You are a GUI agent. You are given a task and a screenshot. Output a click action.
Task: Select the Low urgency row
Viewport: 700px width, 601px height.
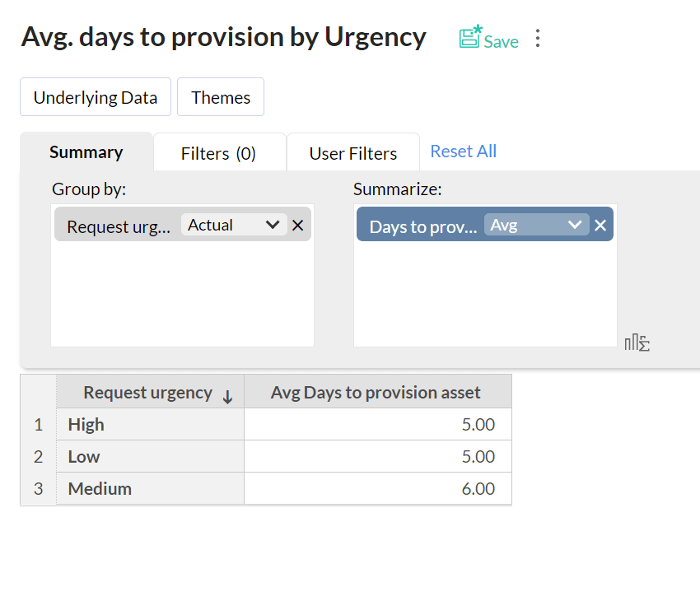click(x=84, y=457)
